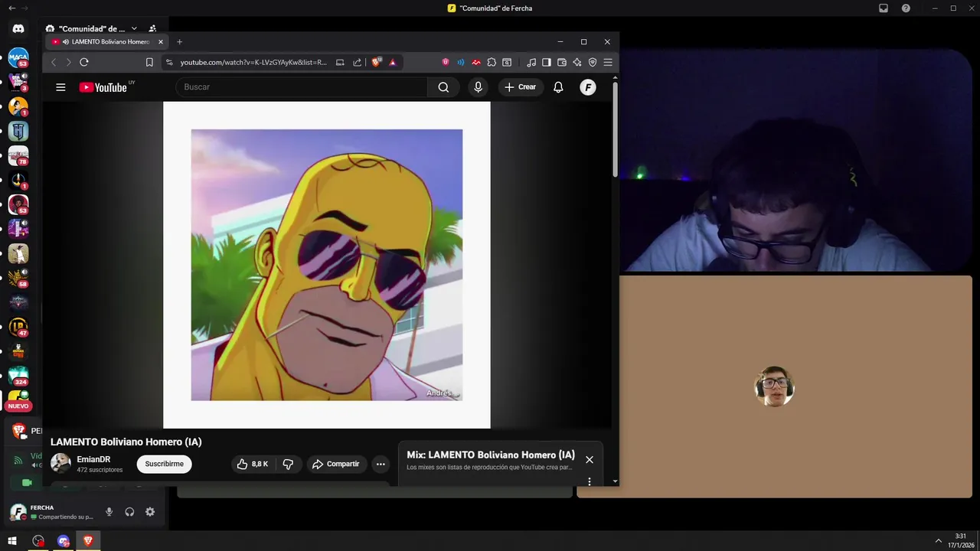
Task: Open the browser extensions puzzle icon
Action: (492, 62)
